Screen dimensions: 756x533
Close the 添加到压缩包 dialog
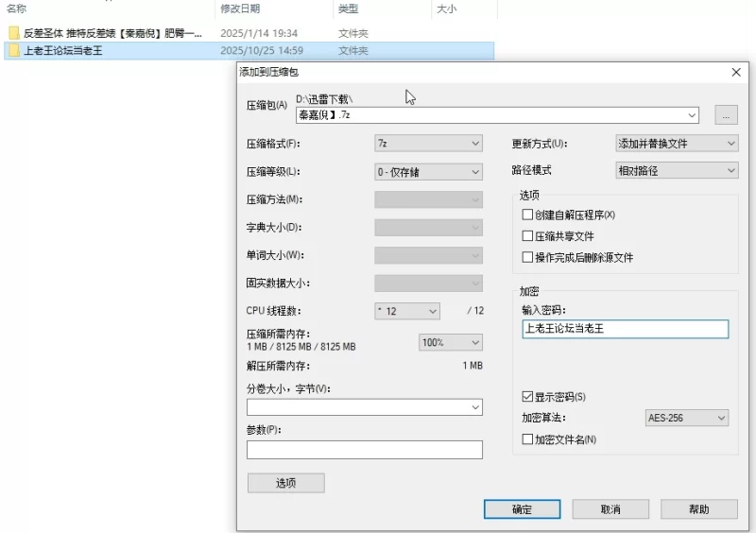pos(736,73)
